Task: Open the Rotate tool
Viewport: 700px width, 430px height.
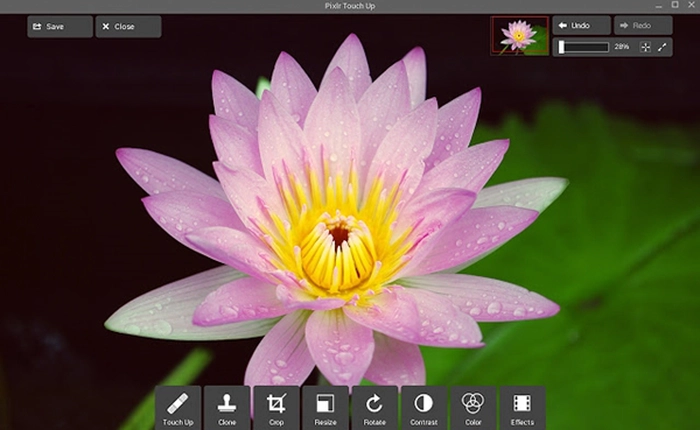Action: click(x=375, y=408)
